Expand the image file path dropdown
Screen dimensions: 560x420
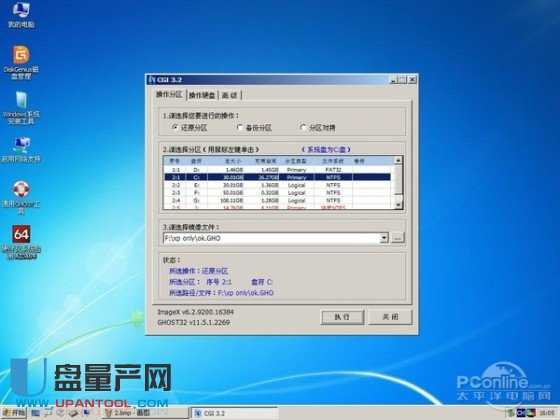384,238
